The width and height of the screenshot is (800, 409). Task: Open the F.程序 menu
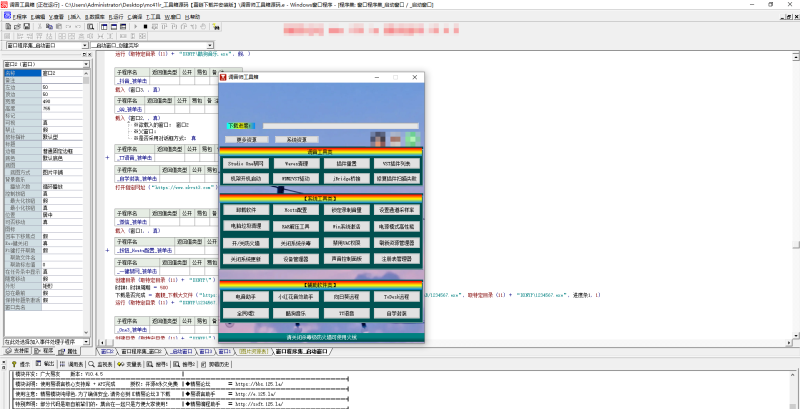point(20,16)
